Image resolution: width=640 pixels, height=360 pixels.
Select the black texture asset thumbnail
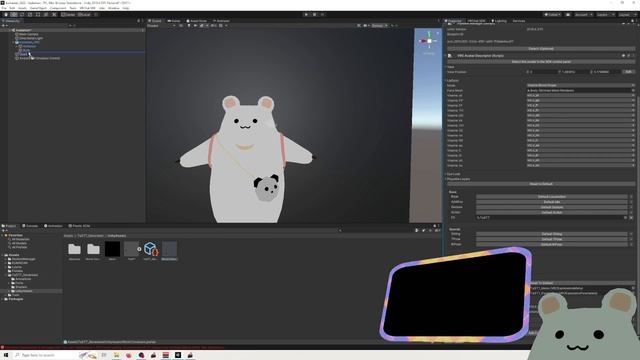coord(112,249)
